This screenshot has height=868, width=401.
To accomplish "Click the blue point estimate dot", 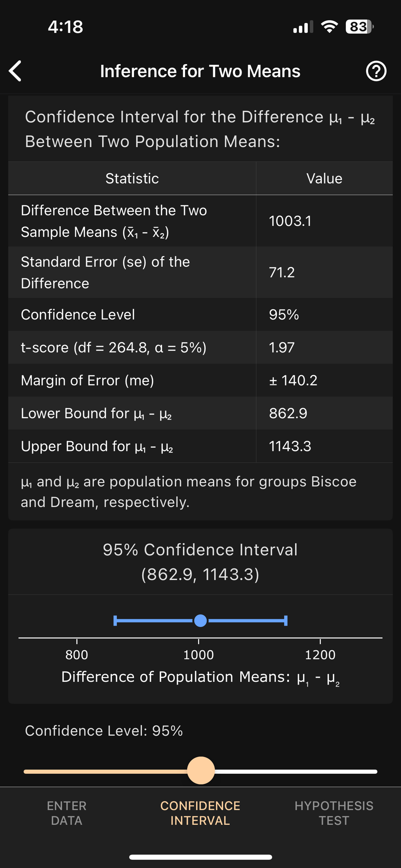I will [x=200, y=620].
